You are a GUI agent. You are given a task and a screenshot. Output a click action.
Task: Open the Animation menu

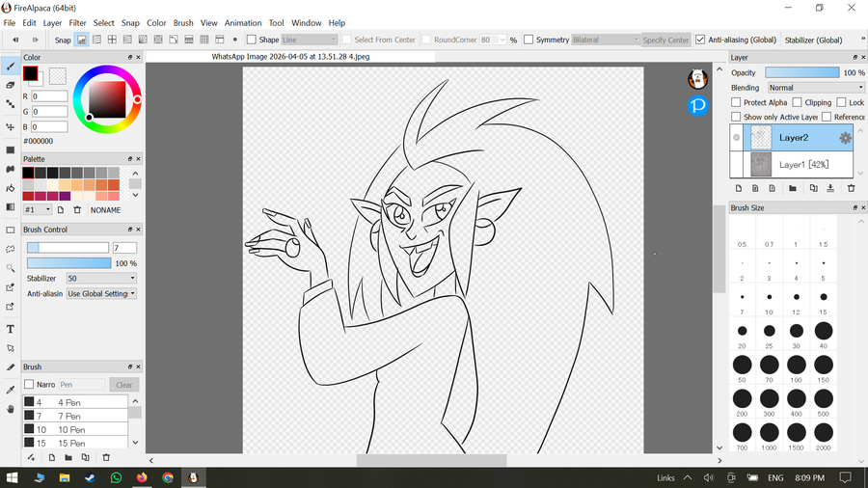pos(243,22)
